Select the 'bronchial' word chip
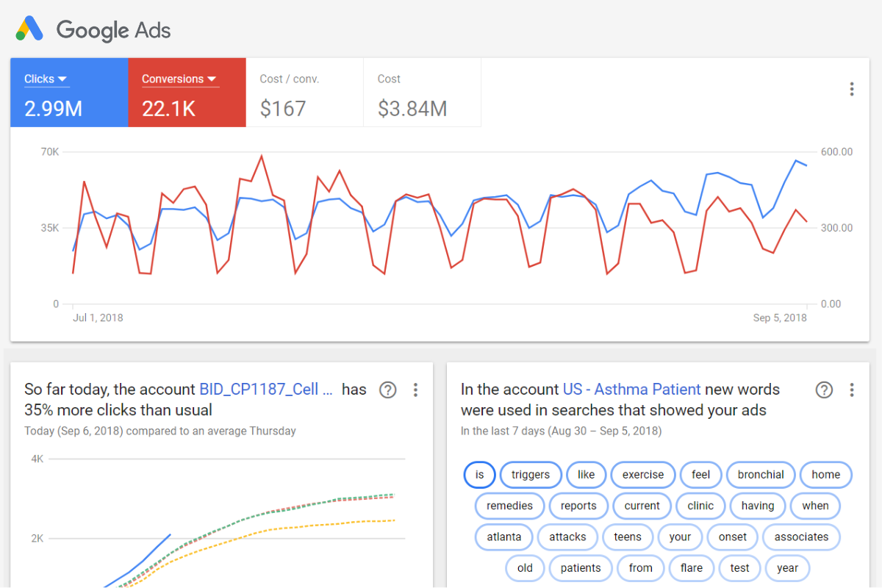Viewport: 882px width, 588px height. click(x=761, y=475)
